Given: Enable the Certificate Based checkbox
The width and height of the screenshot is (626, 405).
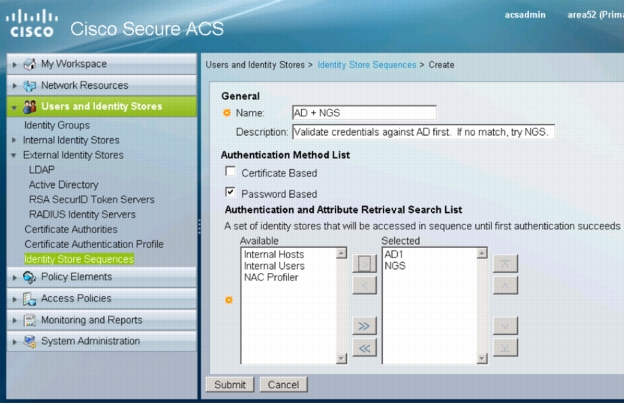Looking at the screenshot, I should pos(230,172).
